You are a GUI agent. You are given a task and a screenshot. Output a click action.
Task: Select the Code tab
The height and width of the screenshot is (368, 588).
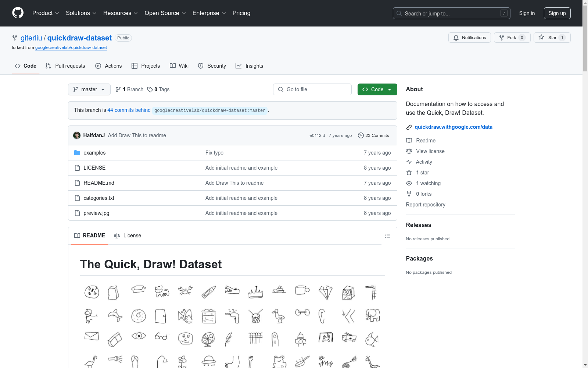coord(26,66)
